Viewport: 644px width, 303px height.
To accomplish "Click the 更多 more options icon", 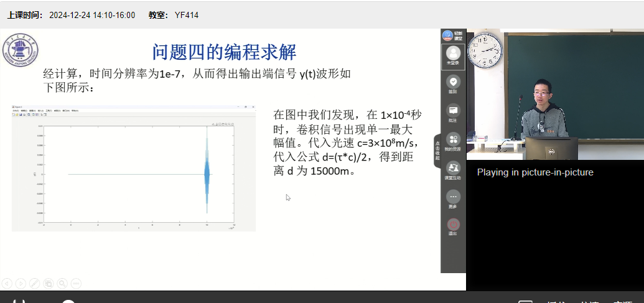I will 453,198.
